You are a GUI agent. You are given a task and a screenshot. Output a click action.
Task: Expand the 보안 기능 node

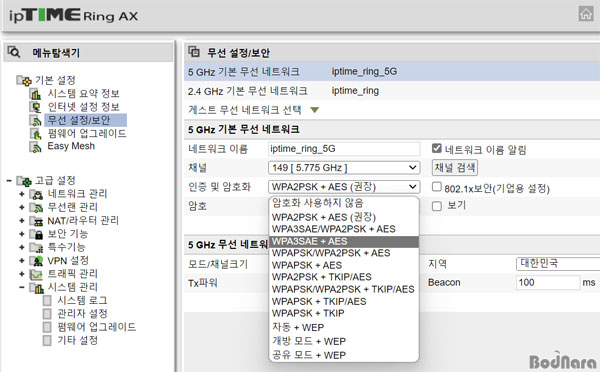point(21,234)
